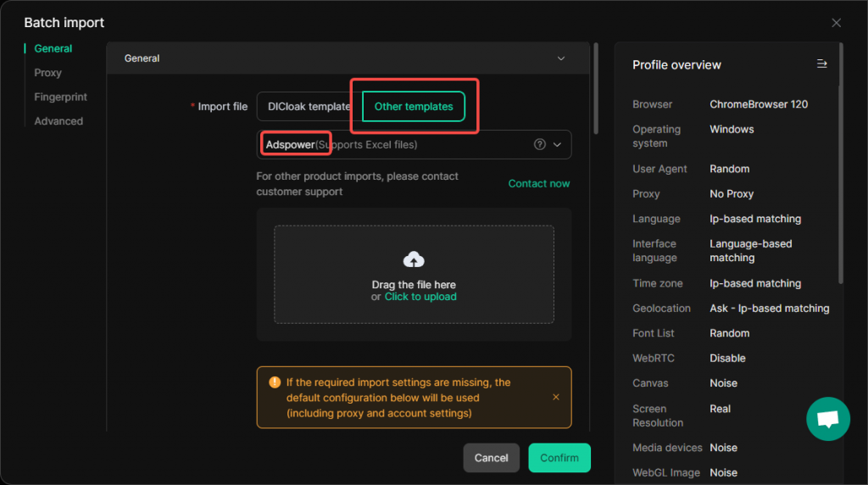Close the Batch import dialog

point(836,23)
